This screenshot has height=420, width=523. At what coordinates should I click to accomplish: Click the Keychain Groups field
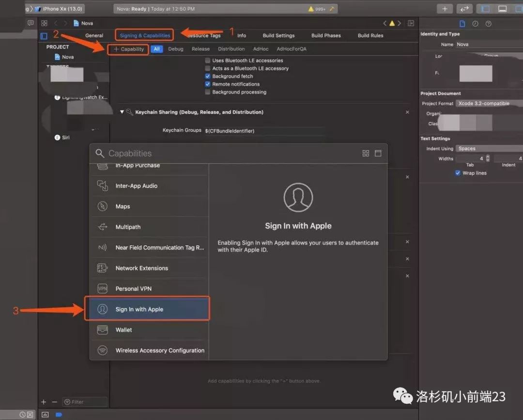pos(265,131)
